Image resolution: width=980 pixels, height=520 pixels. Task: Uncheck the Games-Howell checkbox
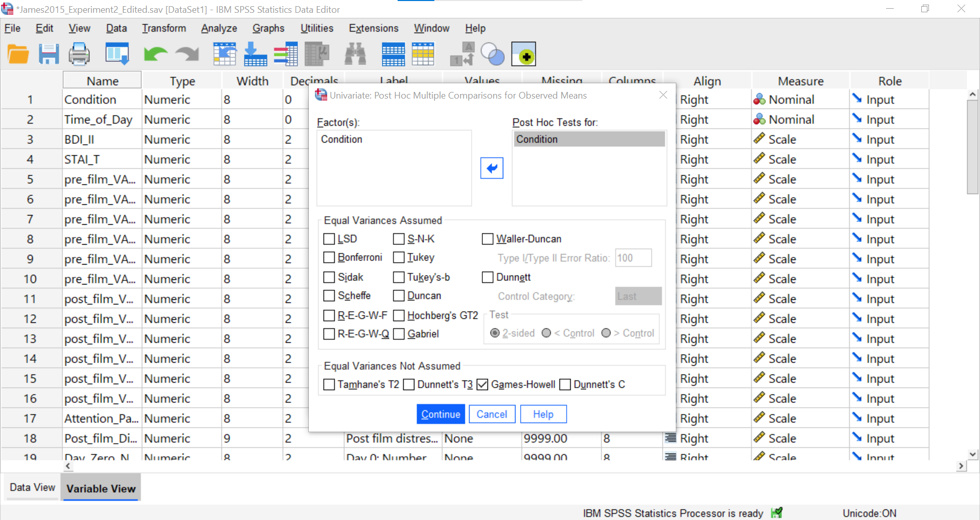482,385
